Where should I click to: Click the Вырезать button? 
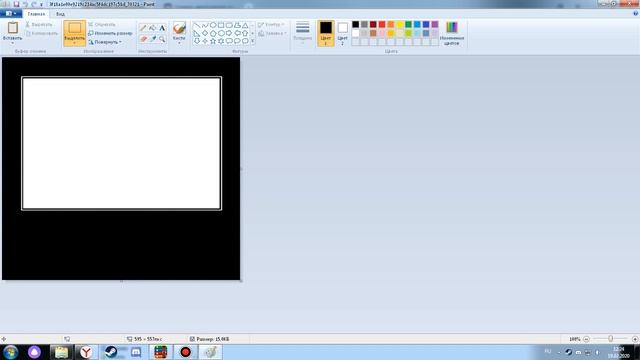(x=39, y=24)
